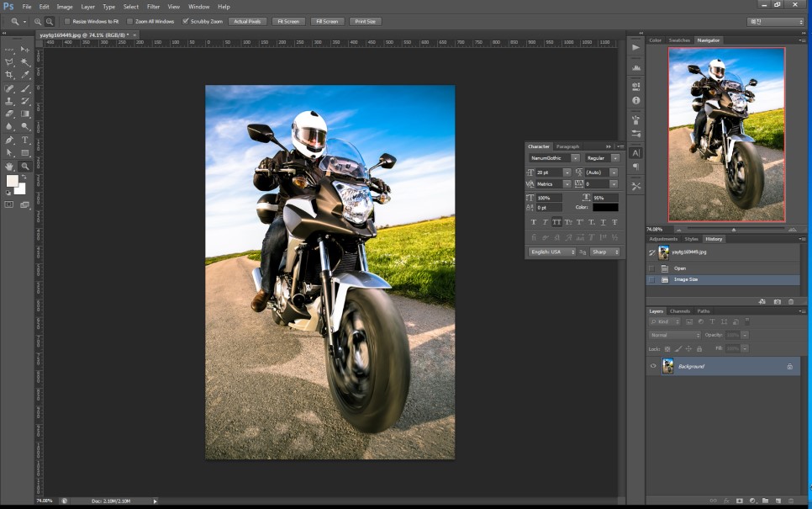
Task: Enable Resize Windows to Fit checkbox
Action: [x=67, y=21]
